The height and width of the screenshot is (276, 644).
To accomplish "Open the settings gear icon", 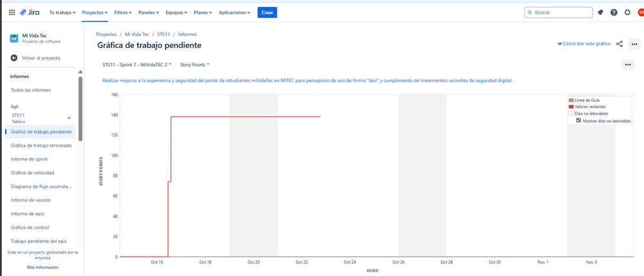I will pos(627,12).
